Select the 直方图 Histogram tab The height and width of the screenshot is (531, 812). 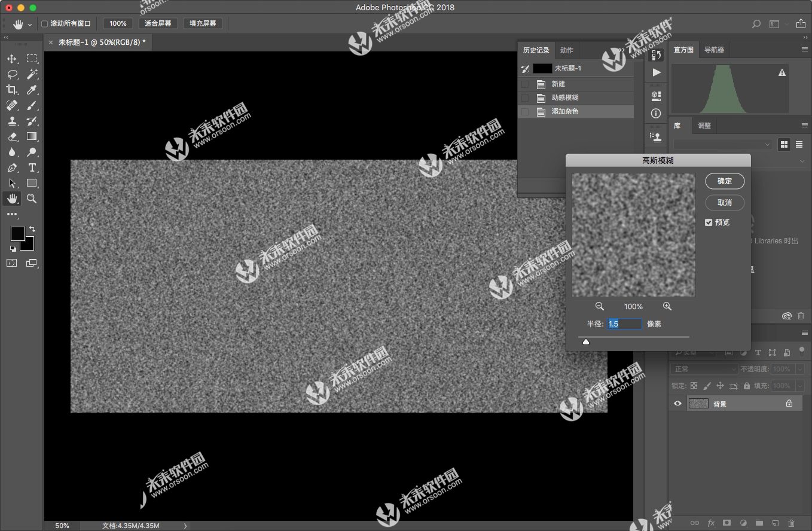pyautogui.click(x=683, y=50)
